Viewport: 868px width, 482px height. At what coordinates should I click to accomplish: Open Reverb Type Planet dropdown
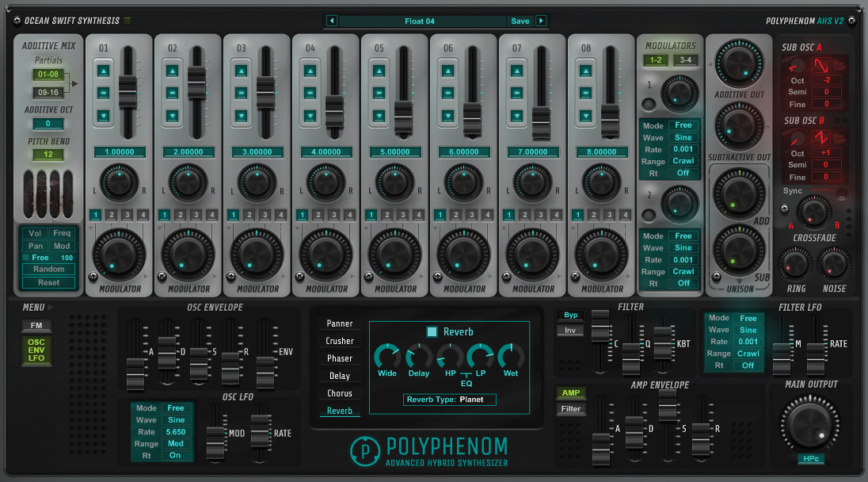pyautogui.click(x=449, y=400)
